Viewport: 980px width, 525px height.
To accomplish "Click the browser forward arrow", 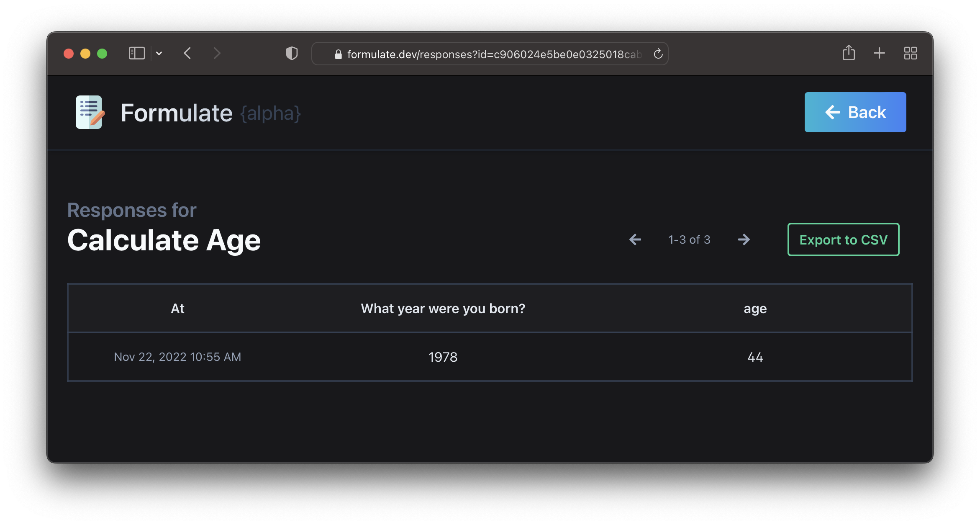I will coord(216,54).
